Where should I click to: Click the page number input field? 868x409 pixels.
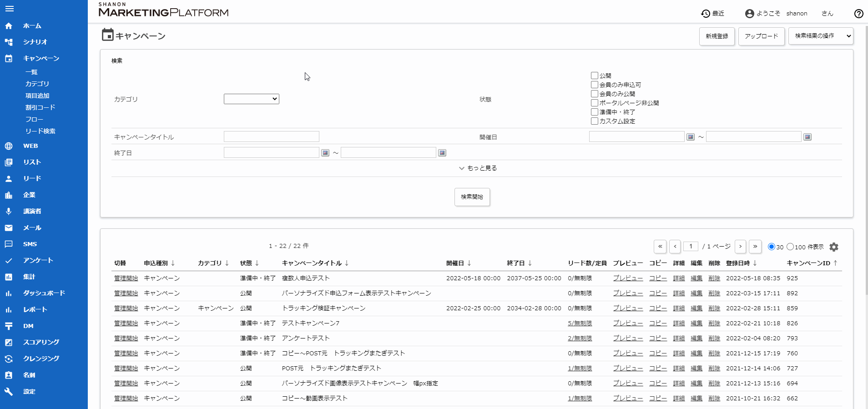[x=691, y=247]
